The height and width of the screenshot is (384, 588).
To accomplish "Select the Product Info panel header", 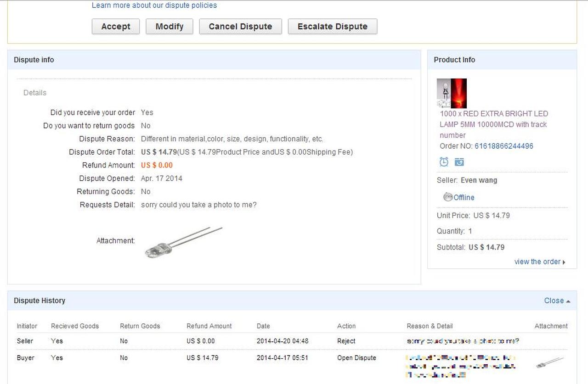I will pos(454,60).
